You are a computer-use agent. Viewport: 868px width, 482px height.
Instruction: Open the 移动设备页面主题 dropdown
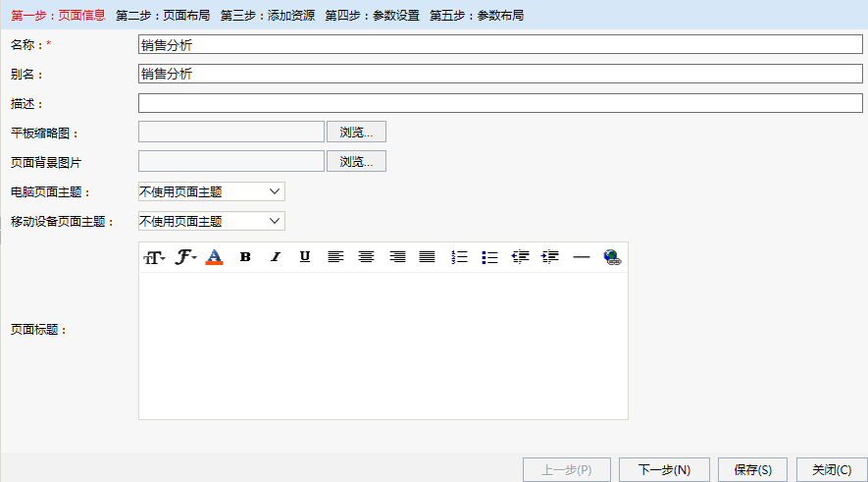(212, 221)
